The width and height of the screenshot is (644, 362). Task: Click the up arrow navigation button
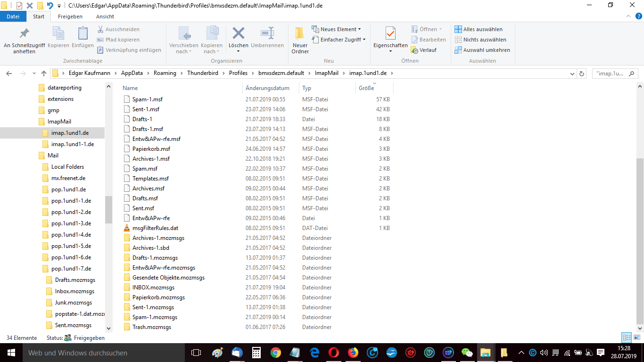pos(44,74)
